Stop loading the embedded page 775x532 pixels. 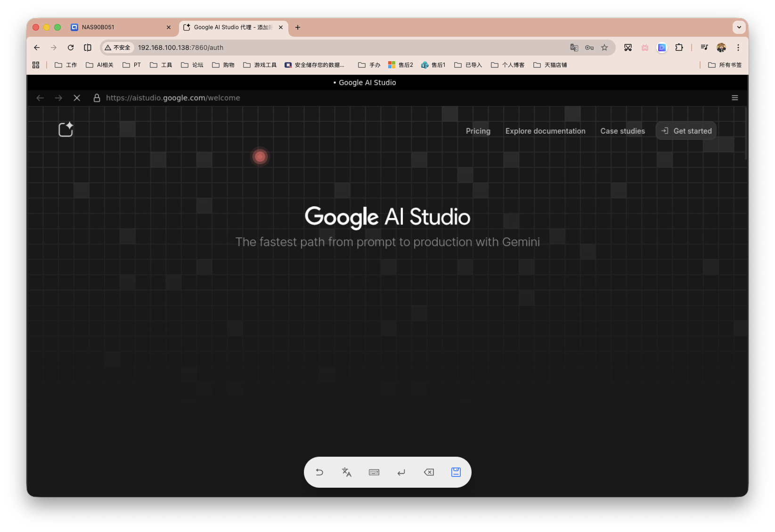(77, 98)
